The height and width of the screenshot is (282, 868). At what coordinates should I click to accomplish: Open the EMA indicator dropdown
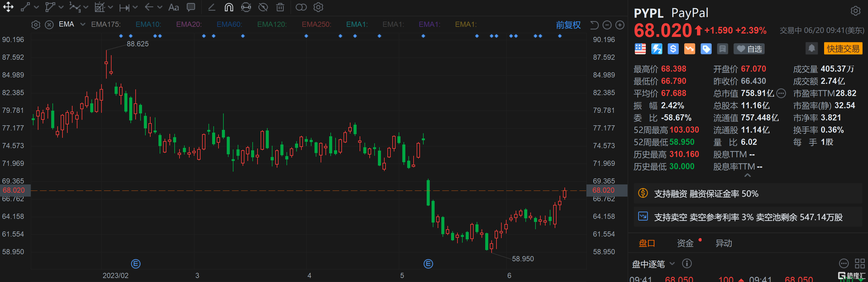point(83,25)
